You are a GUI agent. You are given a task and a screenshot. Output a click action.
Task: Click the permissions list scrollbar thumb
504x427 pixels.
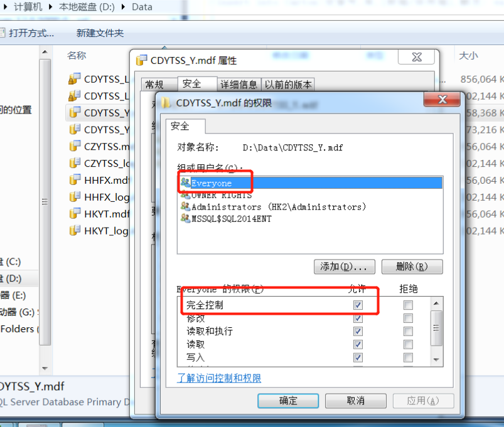tap(436, 328)
